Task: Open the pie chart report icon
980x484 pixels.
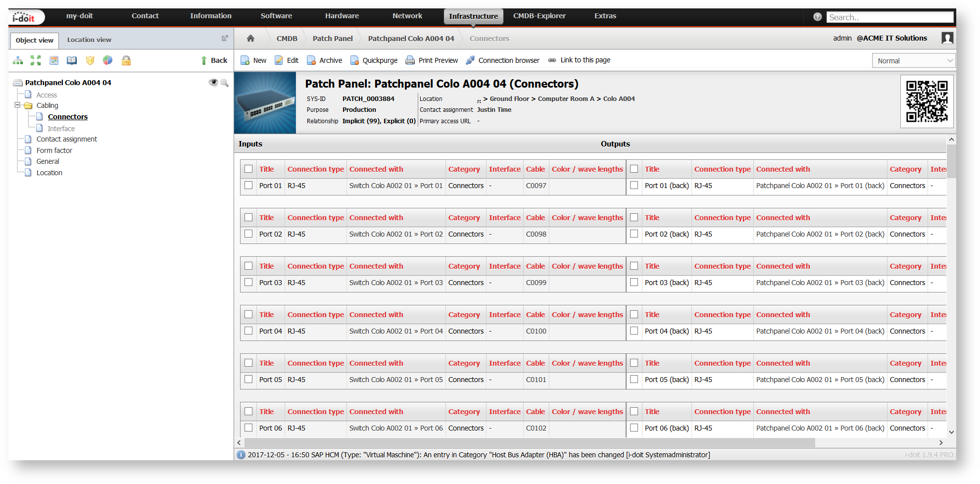Action: [x=107, y=60]
